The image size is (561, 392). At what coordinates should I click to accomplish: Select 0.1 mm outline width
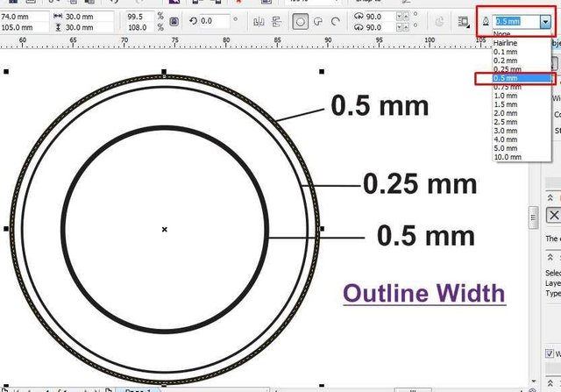coord(521,52)
